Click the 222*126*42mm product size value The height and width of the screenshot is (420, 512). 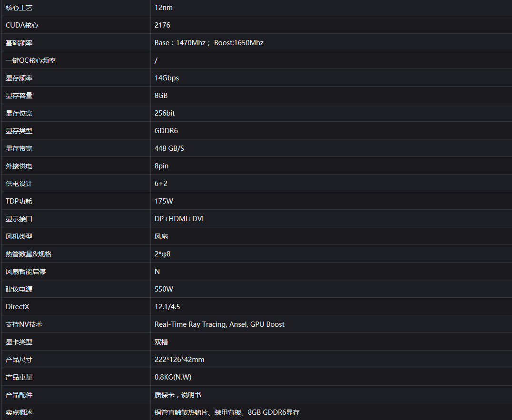tap(179, 360)
